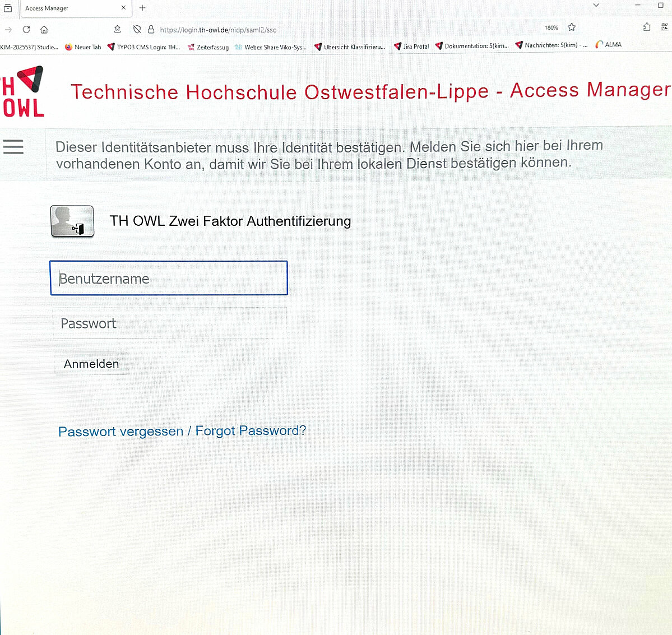
Task: Open the Zeiterfassug bookmark
Action: (x=208, y=47)
